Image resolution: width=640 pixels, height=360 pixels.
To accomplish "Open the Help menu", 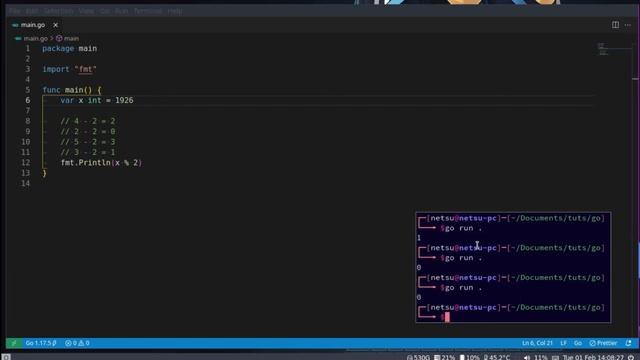I will click(x=175, y=11).
